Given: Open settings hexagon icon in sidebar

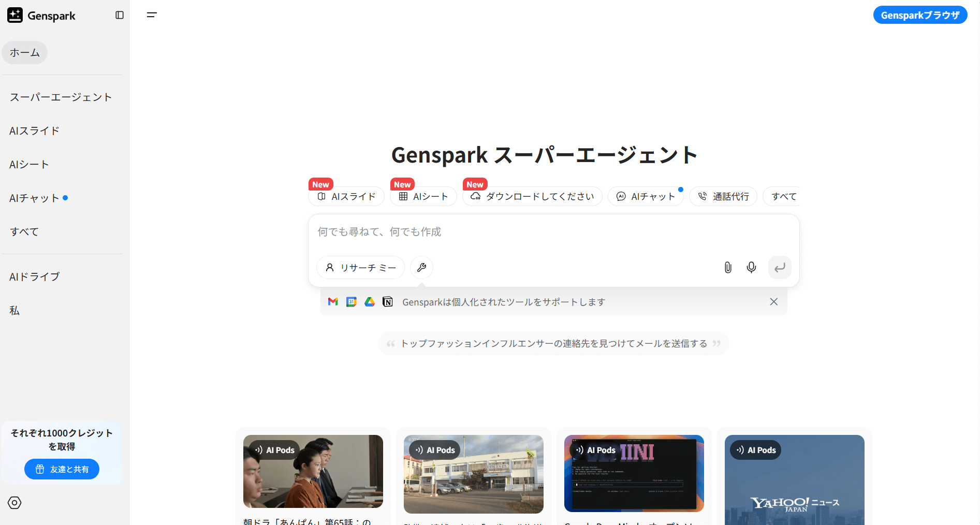Looking at the screenshot, I should tap(14, 503).
